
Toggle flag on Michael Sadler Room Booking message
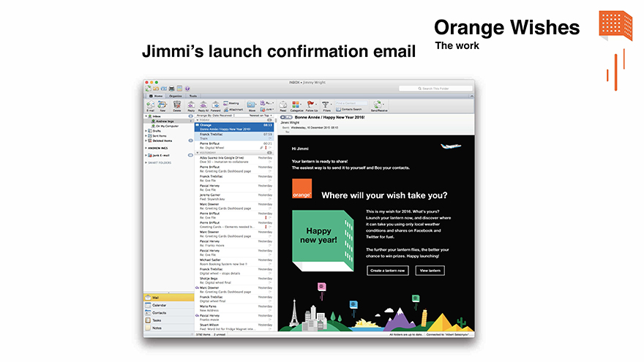pyautogui.click(x=270, y=264)
